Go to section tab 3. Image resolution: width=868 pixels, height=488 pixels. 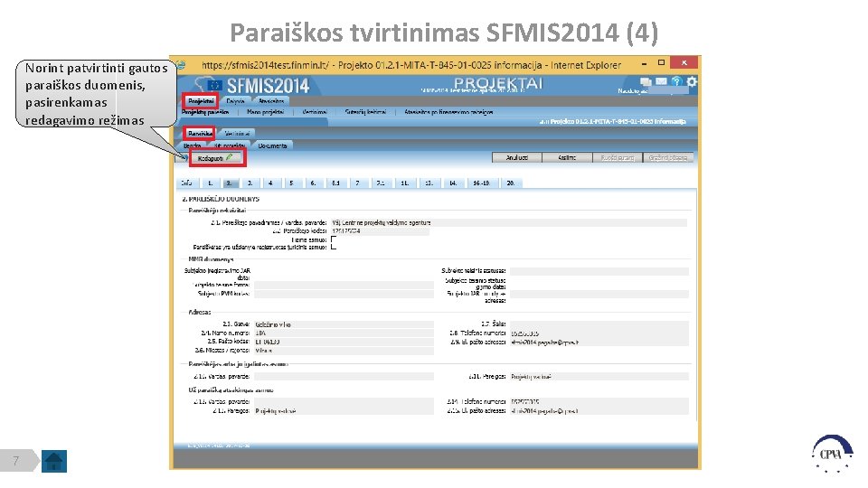click(250, 183)
